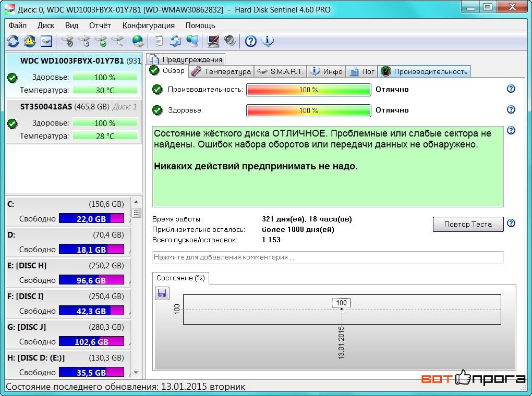
Task: Switch to the Производительность tab
Action: click(x=424, y=71)
